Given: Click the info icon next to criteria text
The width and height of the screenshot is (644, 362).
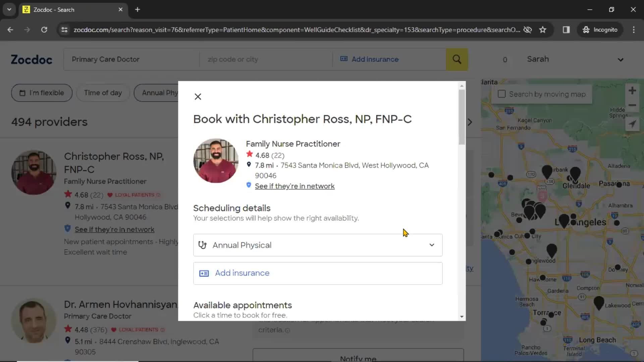Looking at the screenshot, I should [287, 330].
